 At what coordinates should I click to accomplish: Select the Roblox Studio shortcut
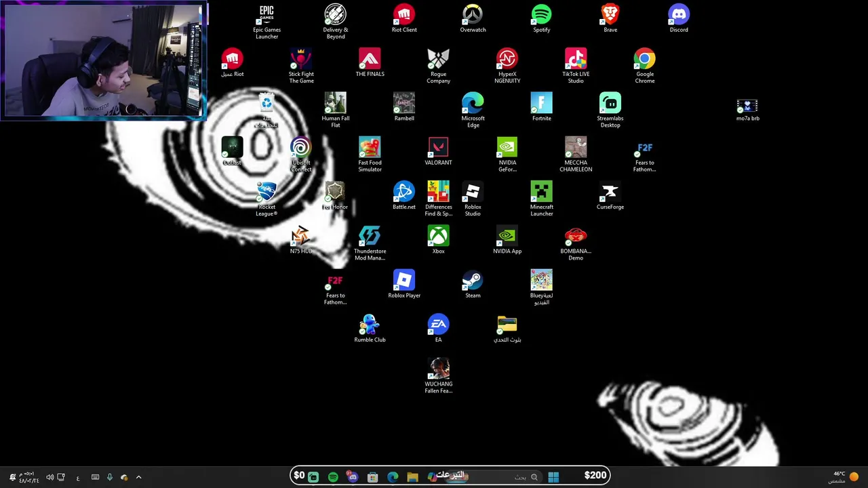pos(473,199)
